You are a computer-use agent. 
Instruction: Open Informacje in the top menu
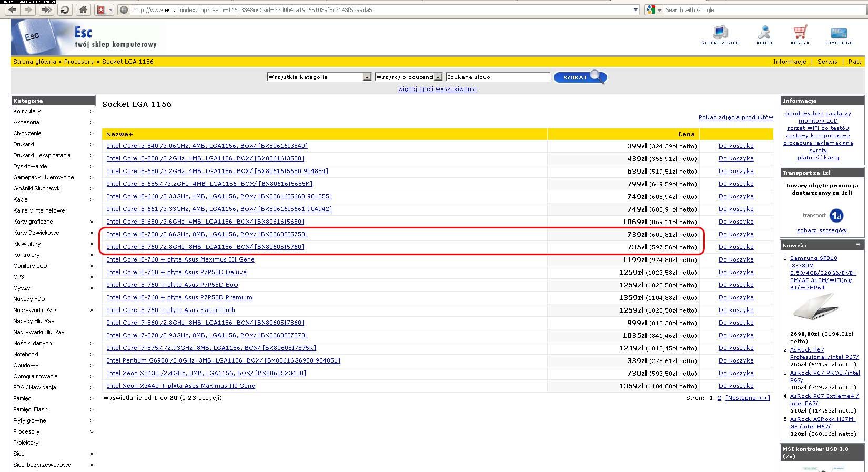coord(789,62)
